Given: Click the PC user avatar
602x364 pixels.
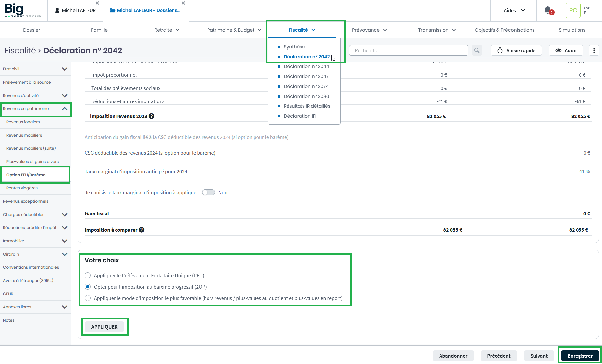Looking at the screenshot, I should [573, 10].
